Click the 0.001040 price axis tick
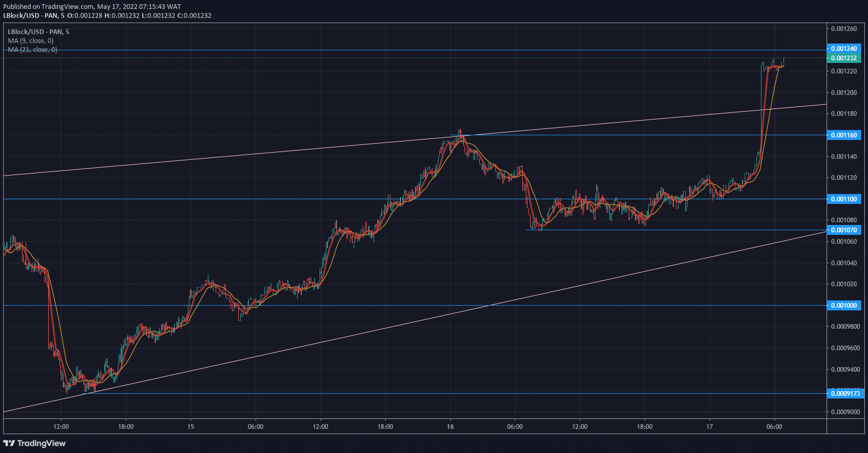Screen dimensions: 868x453 (844, 263)
